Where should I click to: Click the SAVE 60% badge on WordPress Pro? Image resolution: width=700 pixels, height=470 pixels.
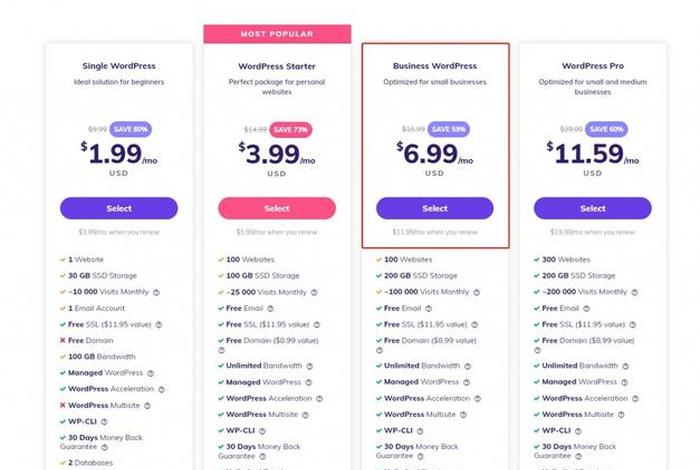pyautogui.click(x=606, y=129)
